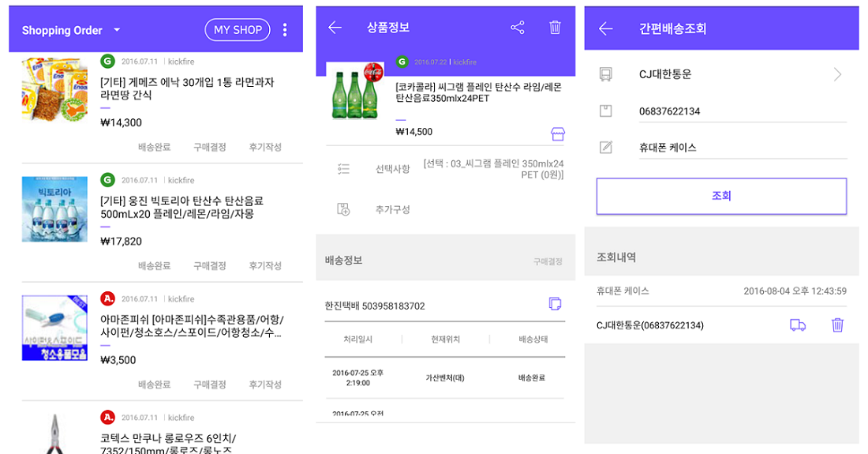Image resolution: width=868 pixels, height=454 pixels.
Task: Go back from the 간편배송조회 screen
Action: [605, 28]
